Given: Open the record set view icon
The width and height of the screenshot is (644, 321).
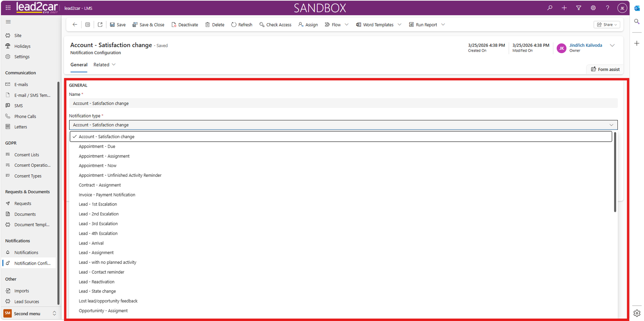Looking at the screenshot, I should coord(88,25).
